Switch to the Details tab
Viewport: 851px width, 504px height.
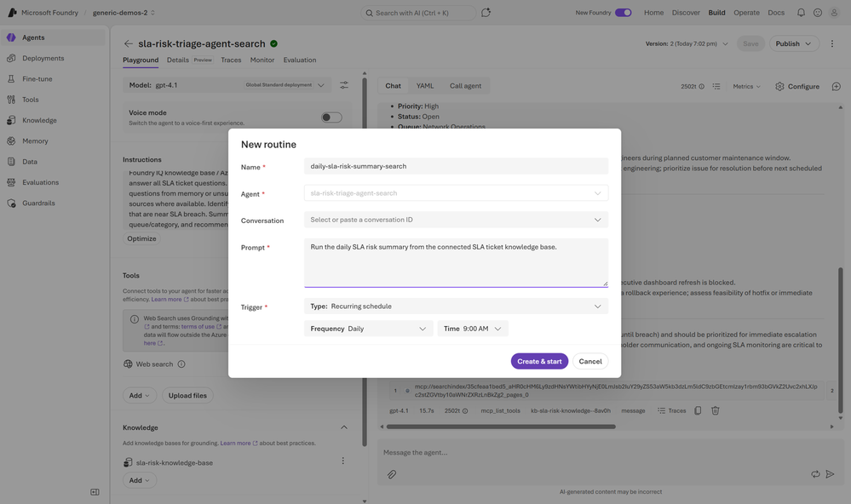click(x=178, y=60)
